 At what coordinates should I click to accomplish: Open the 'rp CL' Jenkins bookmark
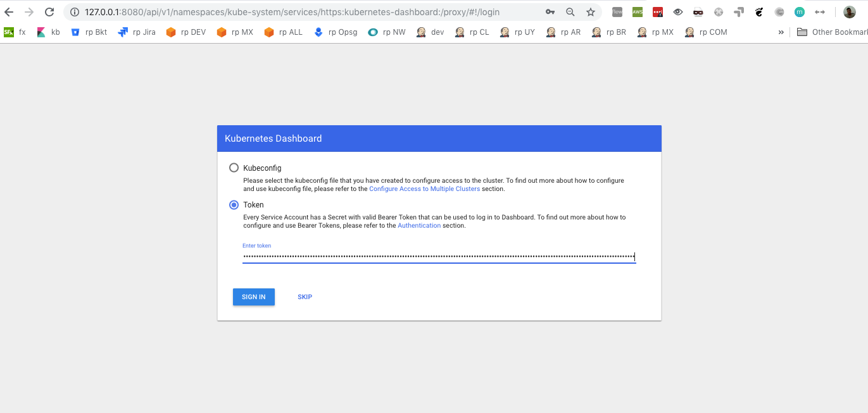click(472, 32)
